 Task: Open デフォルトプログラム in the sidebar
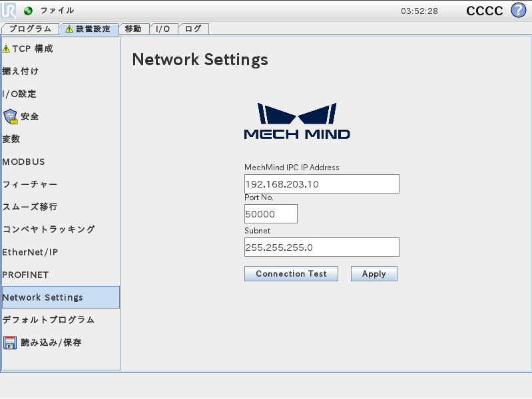point(61,320)
